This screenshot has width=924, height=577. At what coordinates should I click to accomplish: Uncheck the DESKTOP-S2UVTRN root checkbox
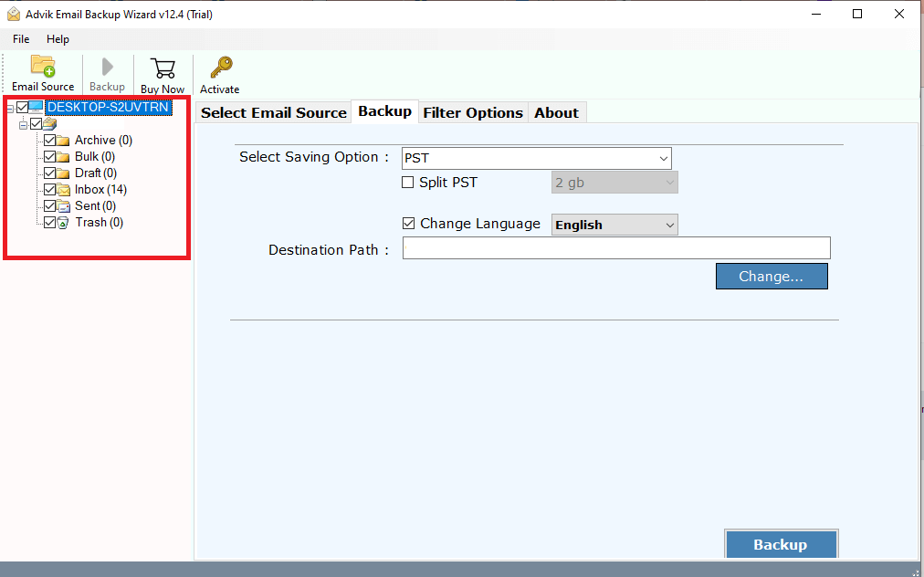tap(23, 107)
